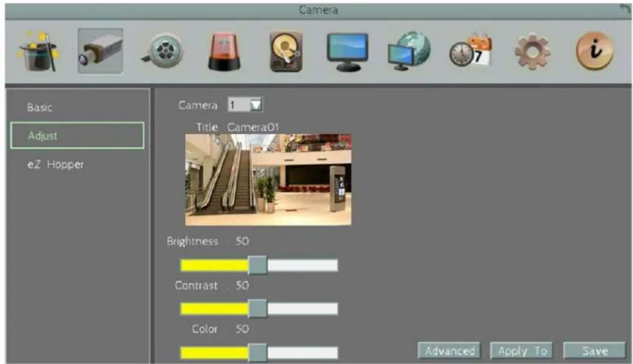Click the Contrast value 50
Viewport: 633px width, 364px height.
point(242,286)
